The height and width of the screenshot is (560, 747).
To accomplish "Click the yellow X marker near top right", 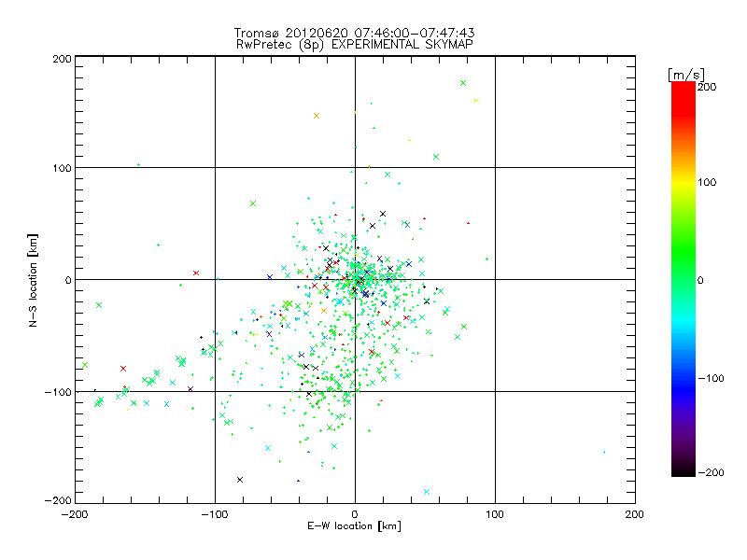I will [476, 101].
